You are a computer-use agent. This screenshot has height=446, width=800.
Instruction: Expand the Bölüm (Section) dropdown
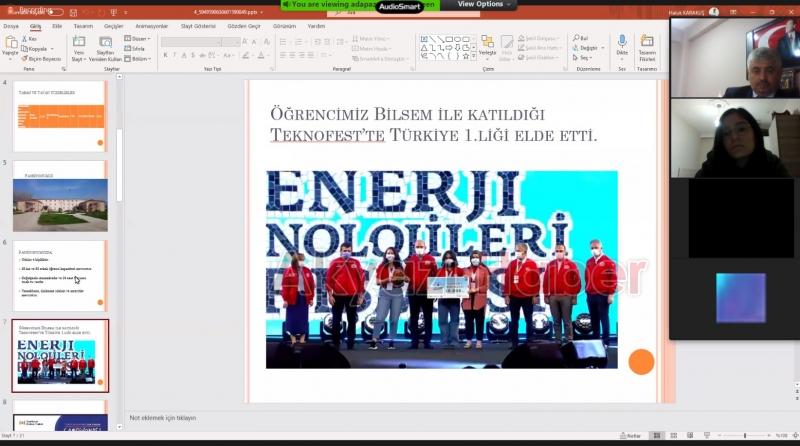[138, 59]
